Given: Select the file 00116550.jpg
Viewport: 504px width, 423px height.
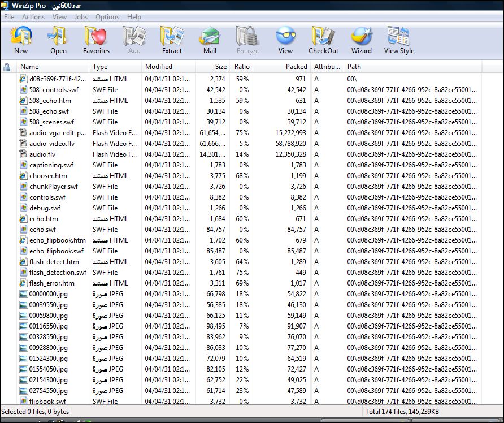Looking at the screenshot, I should 48,326.
